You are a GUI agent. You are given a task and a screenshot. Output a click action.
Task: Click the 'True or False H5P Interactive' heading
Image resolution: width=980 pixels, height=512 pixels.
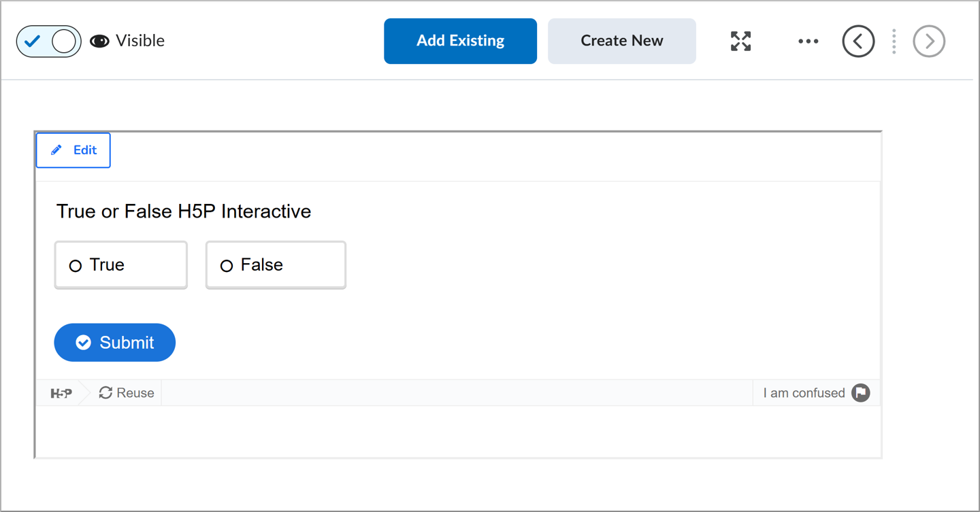click(184, 211)
